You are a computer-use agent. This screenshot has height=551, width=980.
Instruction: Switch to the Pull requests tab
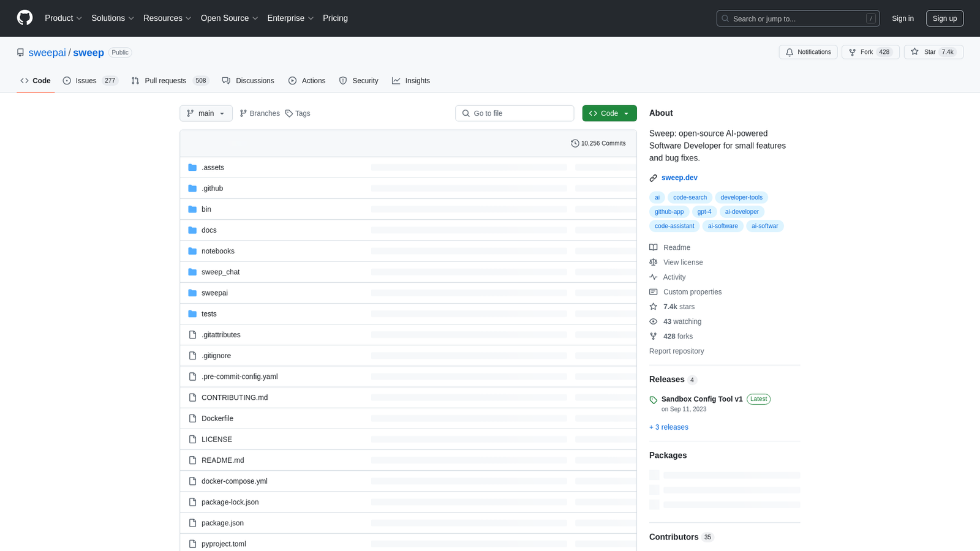click(170, 80)
